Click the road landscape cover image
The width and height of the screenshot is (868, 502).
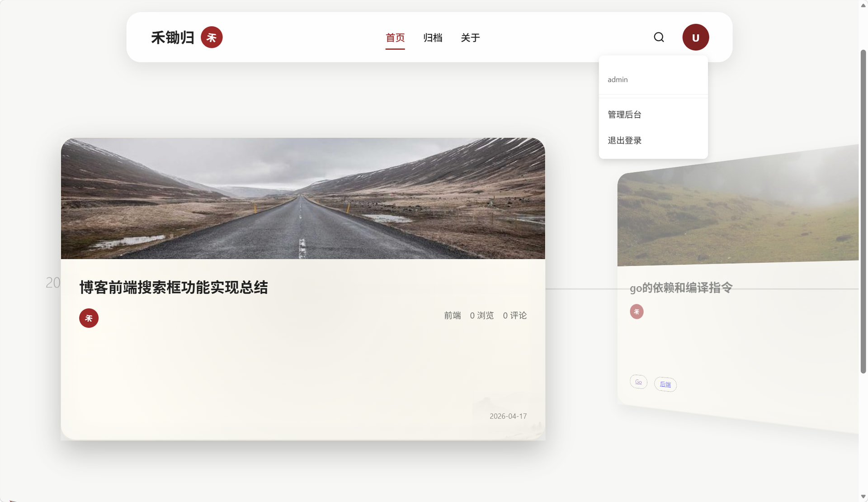(303, 198)
